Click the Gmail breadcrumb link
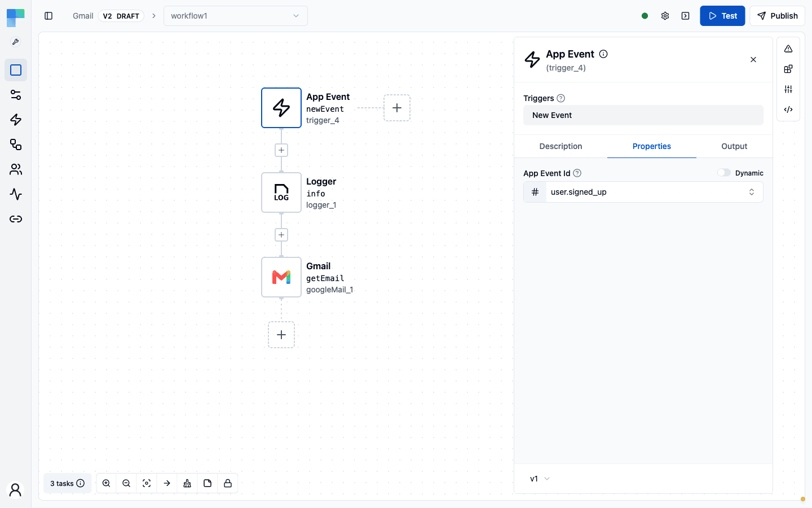The width and height of the screenshot is (812, 508). click(83, 16)
